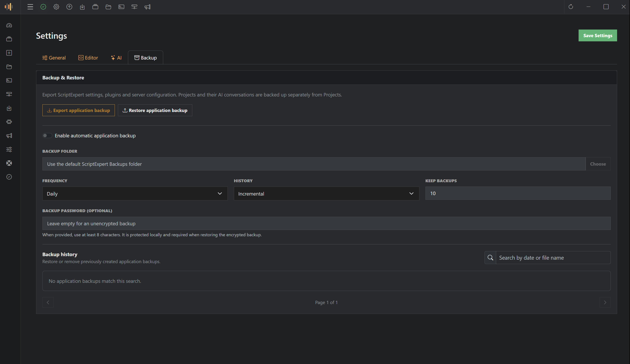The height and width of the screenshot is (364, 630).
Task: Open the gear settings icon in top toolbar
Action: (56, 7)
